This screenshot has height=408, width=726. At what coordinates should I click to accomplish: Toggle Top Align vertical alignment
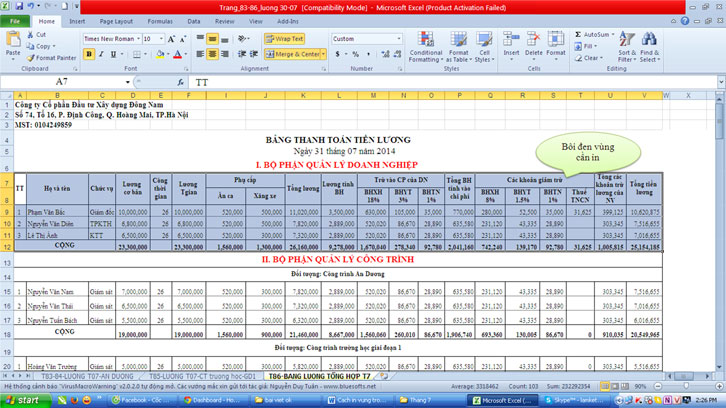200,39
